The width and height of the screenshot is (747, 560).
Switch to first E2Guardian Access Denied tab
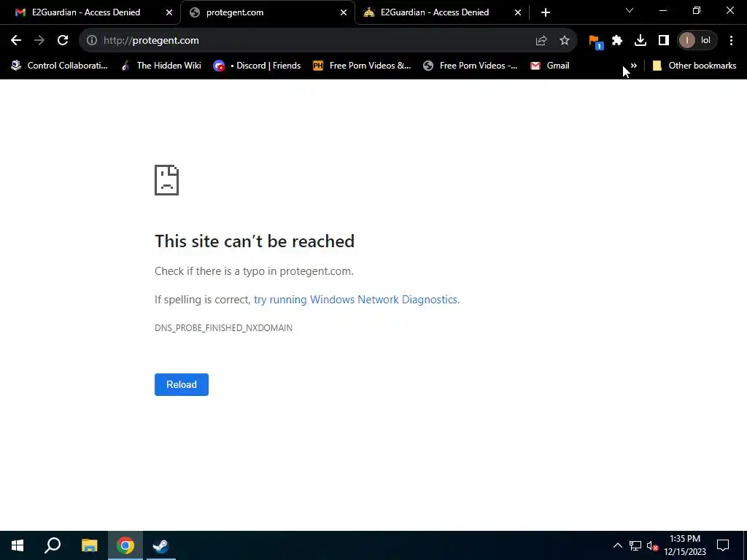pos(94,12)
